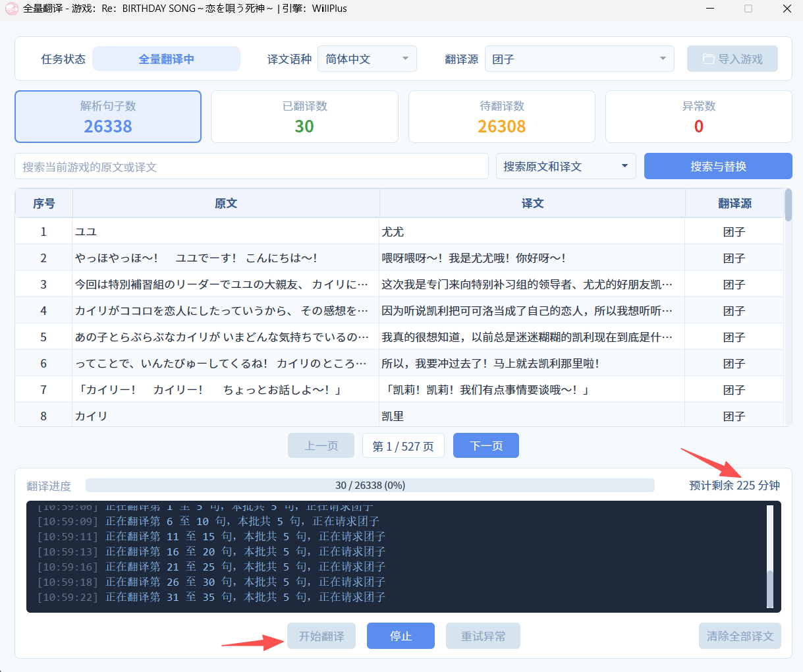Select row 3 translation starting 这次我是专门来
This screenshot has height=672, width=803.
[x=532, y=284]
